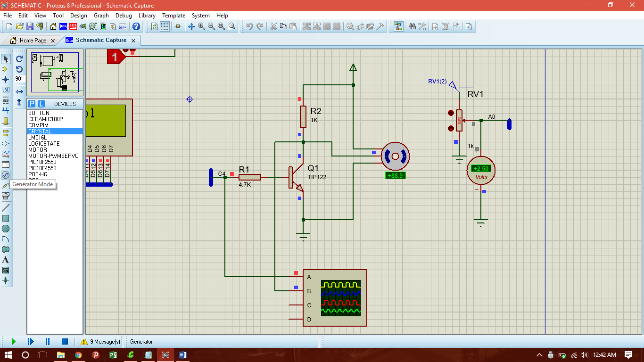The image size is (644, 362).
Task: Select POT-HG in devices list
Action: [55, 174]
